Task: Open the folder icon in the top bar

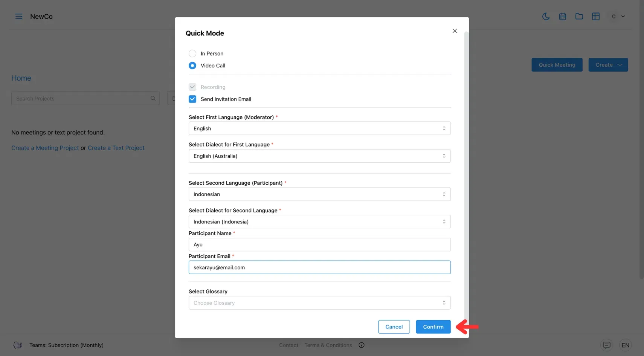Action: tap(579, 16)
